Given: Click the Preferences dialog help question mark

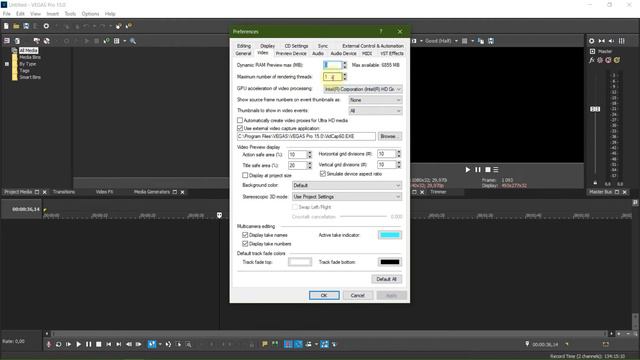Looking at the screenshot, I should tap(381, 31).
